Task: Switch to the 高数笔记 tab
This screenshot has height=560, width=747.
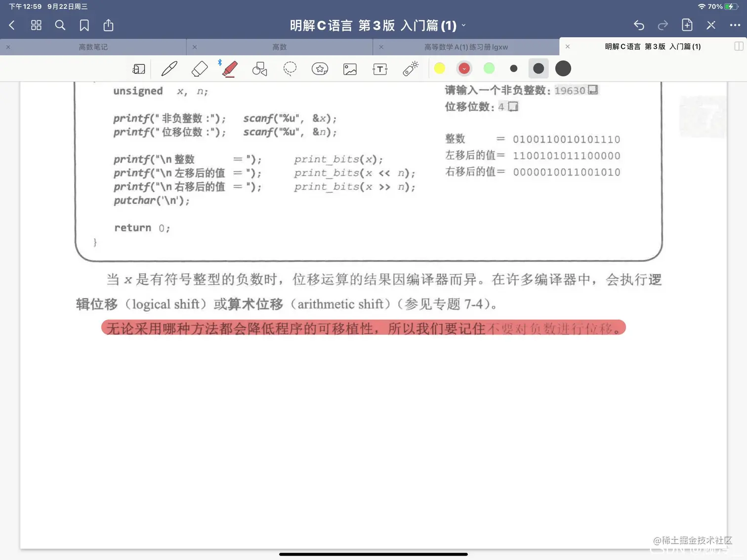Action: 92,46
